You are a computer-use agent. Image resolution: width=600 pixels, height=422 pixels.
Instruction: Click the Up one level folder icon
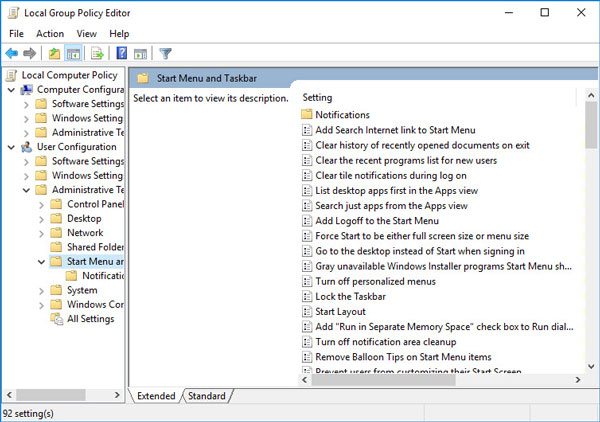point(54,53)
